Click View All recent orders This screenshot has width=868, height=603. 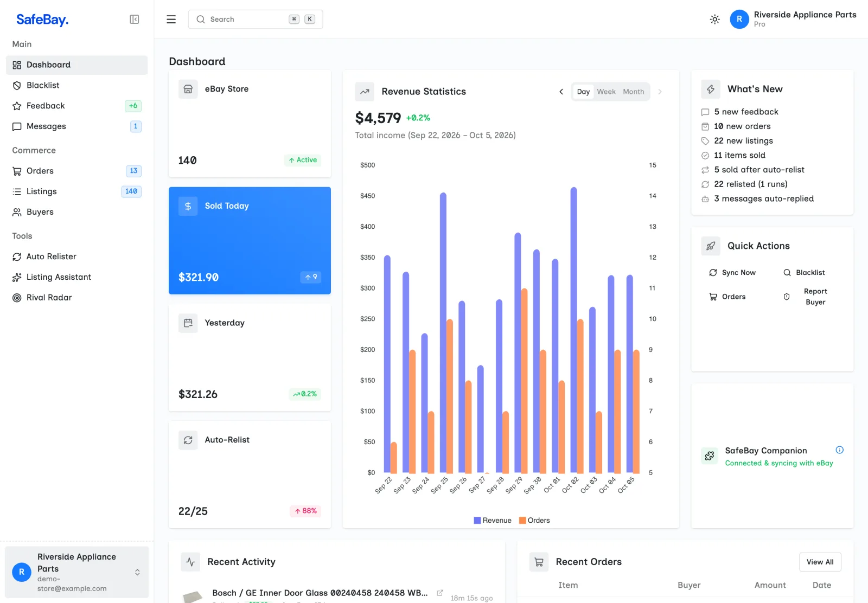click(820, 562)
